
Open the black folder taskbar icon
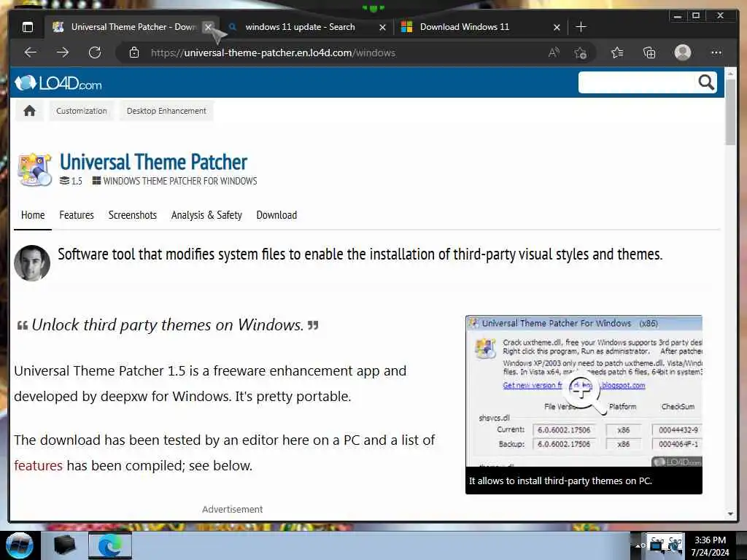(x=64, y=545)
